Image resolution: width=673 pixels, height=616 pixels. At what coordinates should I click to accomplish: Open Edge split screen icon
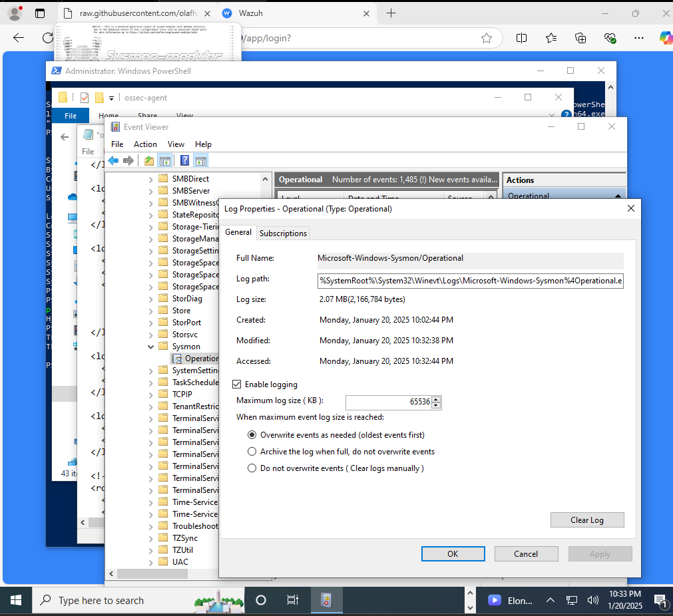[x=521, y=38]
